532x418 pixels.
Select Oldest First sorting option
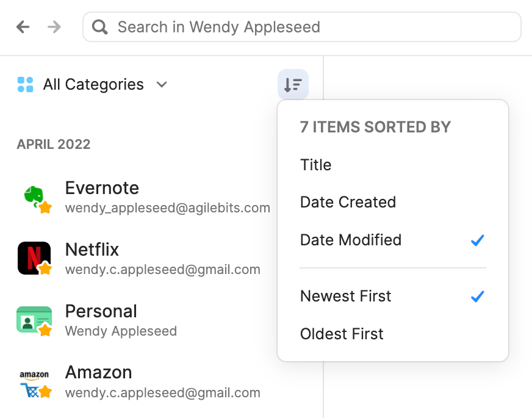point(341,334)
